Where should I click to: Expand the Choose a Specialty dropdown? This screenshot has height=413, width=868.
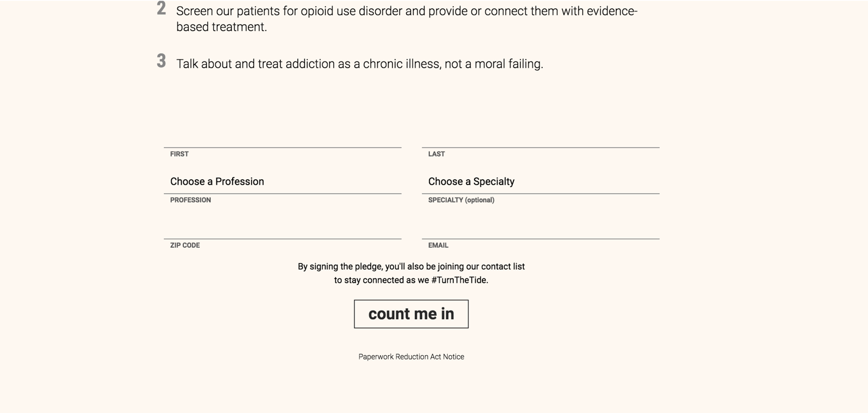pos(540,182)
